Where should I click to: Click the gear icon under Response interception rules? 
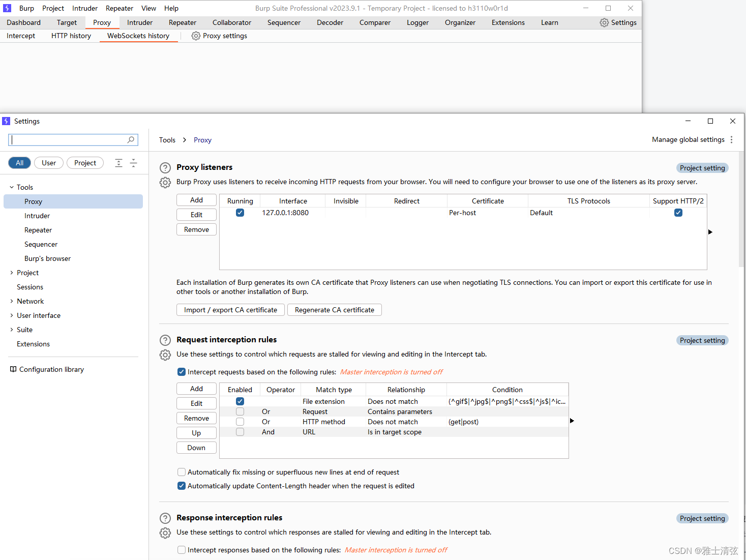(x=165, y=533)
